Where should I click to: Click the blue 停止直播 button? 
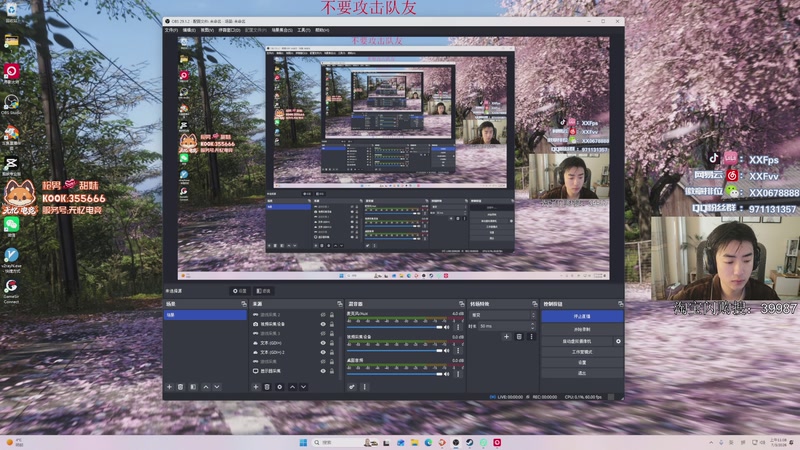point(582,316)
